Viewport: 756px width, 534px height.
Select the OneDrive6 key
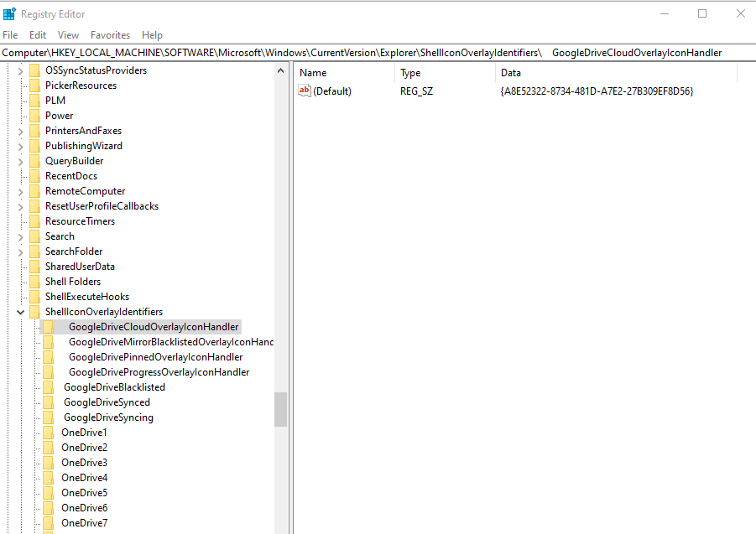(x=85, y=508)
